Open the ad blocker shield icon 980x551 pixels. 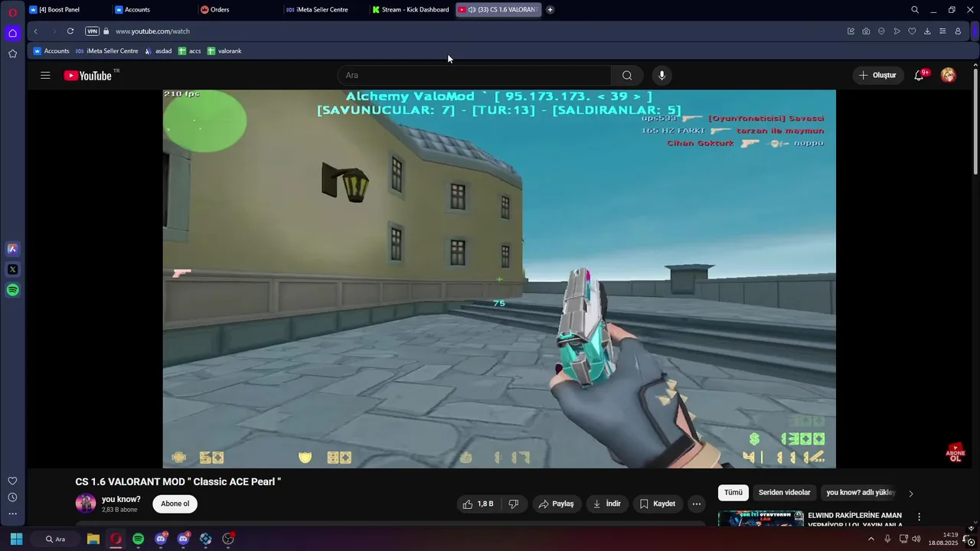coord(881,31)
